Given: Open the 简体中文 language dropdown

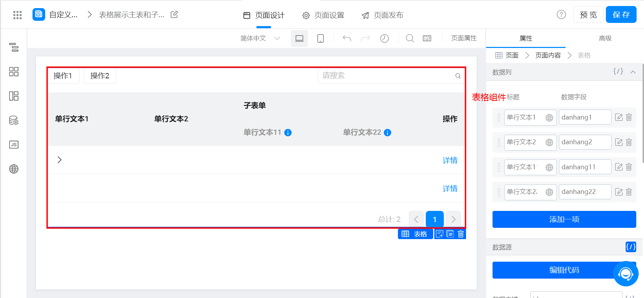Looking at the screenshot, I should [260, 38].
